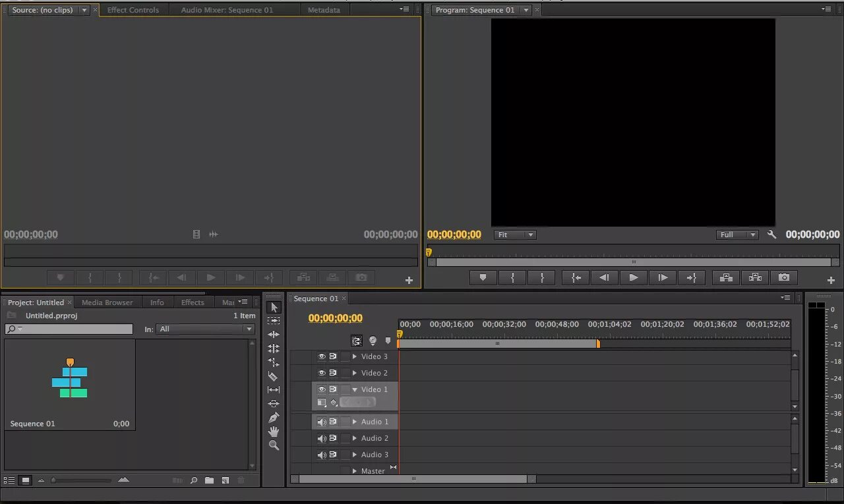Mute Audio 2 track speaker icon
The height and width of the screenshot is (504, 844).
322,438
